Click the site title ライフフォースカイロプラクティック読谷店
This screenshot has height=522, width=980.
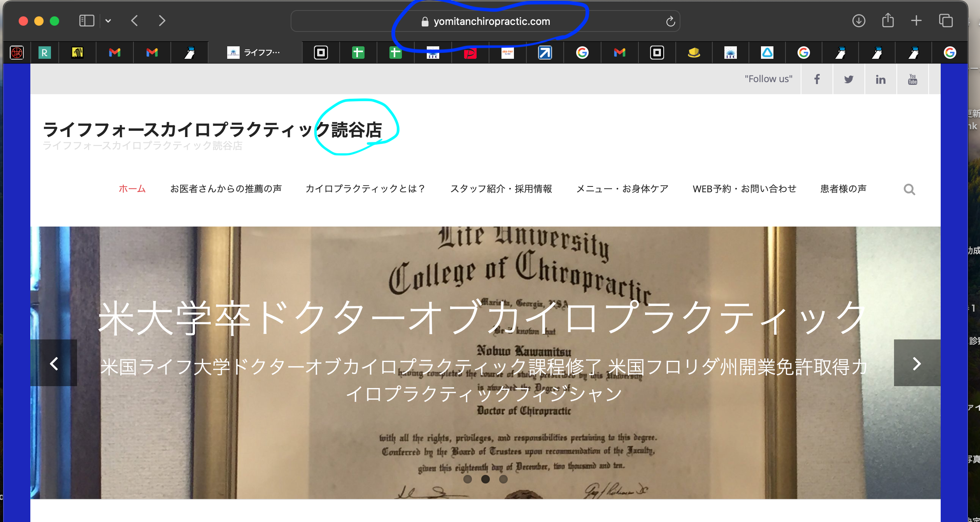click(x=212, y=130)
